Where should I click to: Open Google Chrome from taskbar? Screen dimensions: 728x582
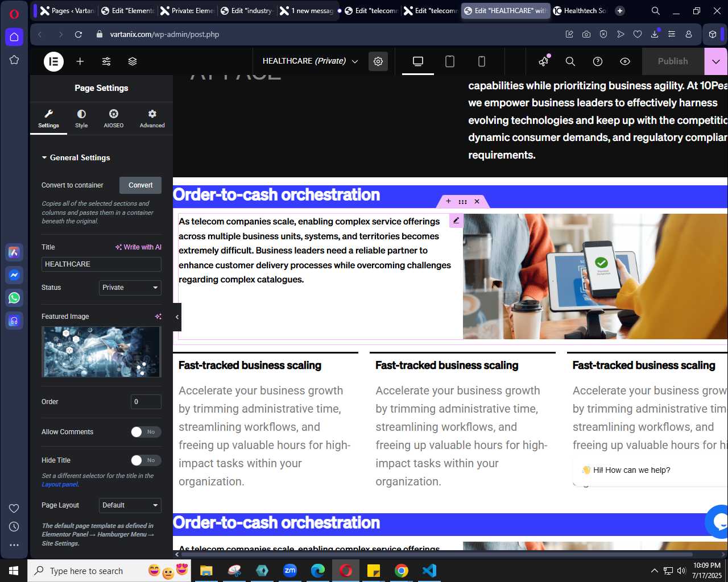tap(402, 571)
